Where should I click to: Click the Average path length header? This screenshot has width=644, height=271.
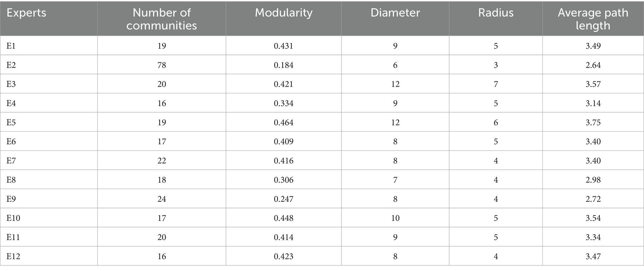pos(593,19)
